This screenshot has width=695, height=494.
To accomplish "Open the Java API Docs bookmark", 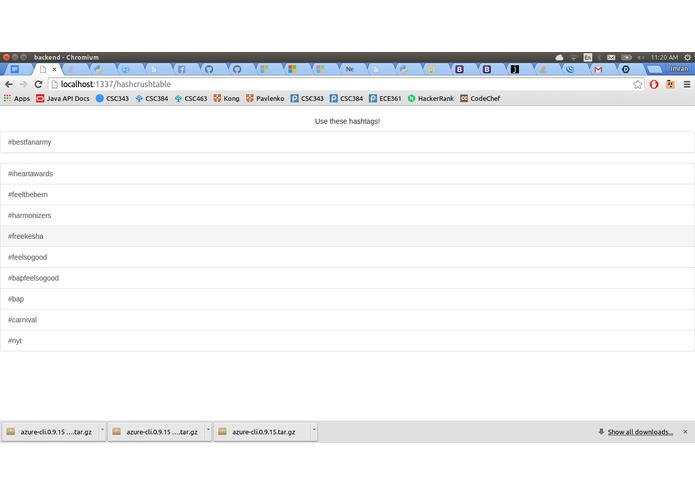I will coord(62,98).
